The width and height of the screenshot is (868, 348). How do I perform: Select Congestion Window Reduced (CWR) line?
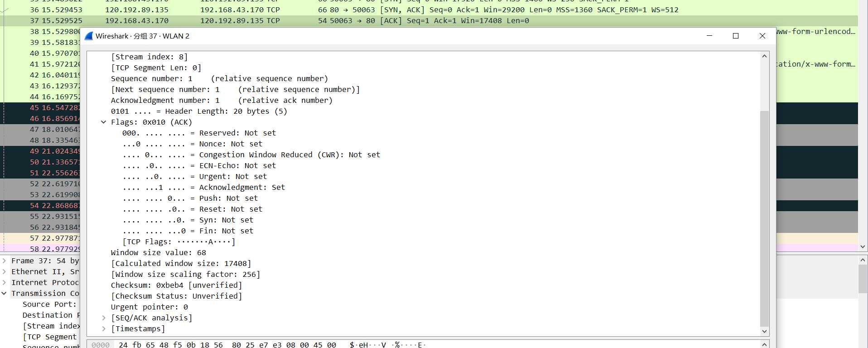[x=251, y=155]
